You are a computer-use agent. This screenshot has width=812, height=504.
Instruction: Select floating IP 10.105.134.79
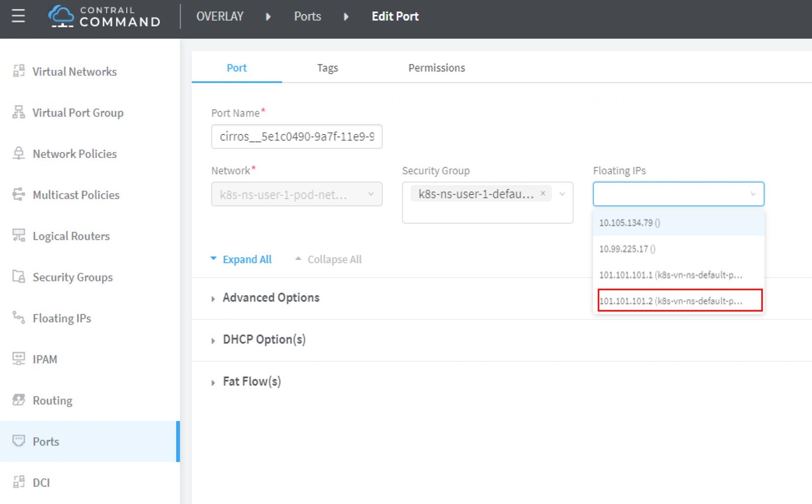point(679,223)
